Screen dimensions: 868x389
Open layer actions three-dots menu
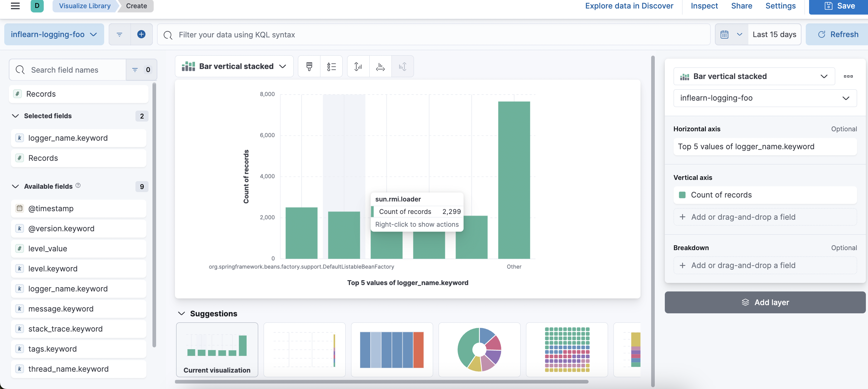point(848,76)
